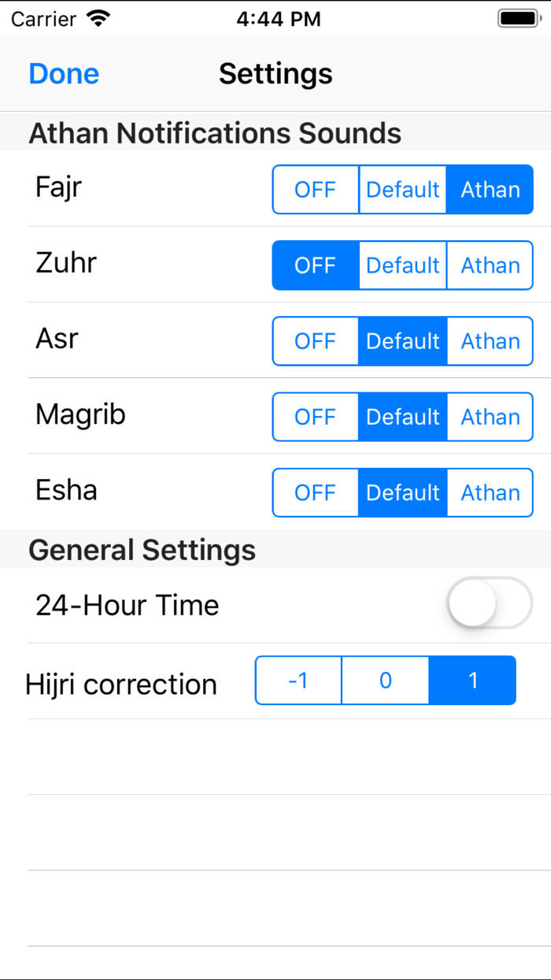This screenshot has height=980, width=551.
Task: Set Hijri correction to -1
Action: [298, 681]
